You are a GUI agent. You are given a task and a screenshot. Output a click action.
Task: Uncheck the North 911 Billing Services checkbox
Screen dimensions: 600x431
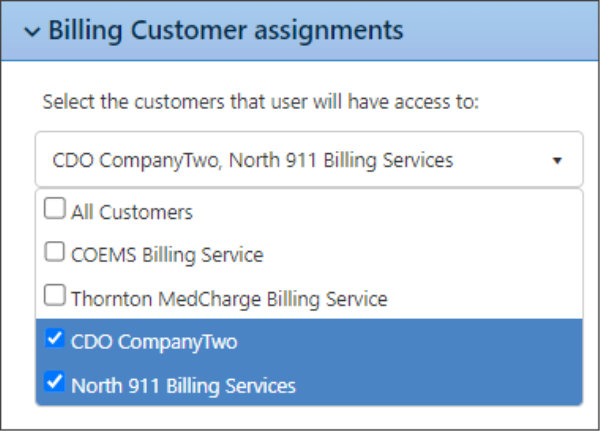click(x=56, y=383)
